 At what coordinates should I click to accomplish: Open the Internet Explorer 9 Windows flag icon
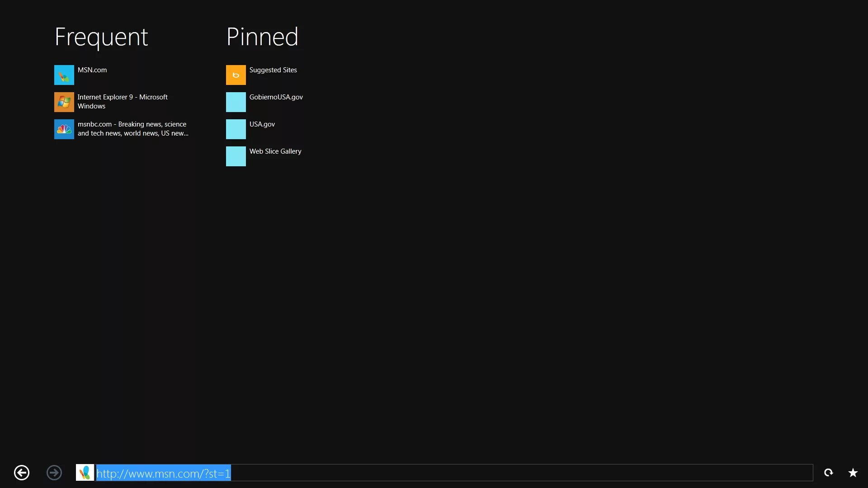coord(64,102)
